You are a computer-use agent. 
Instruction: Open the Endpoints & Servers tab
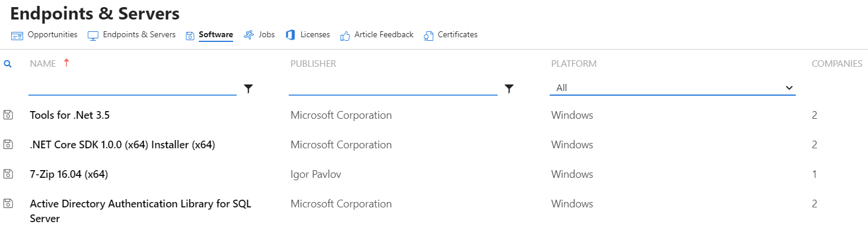point(131,35)
